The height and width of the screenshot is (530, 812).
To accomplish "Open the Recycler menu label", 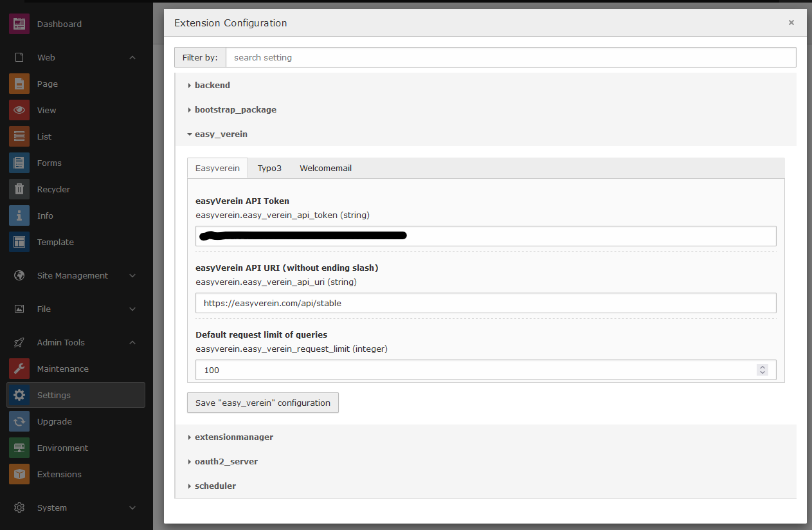I will pos(53,189).
